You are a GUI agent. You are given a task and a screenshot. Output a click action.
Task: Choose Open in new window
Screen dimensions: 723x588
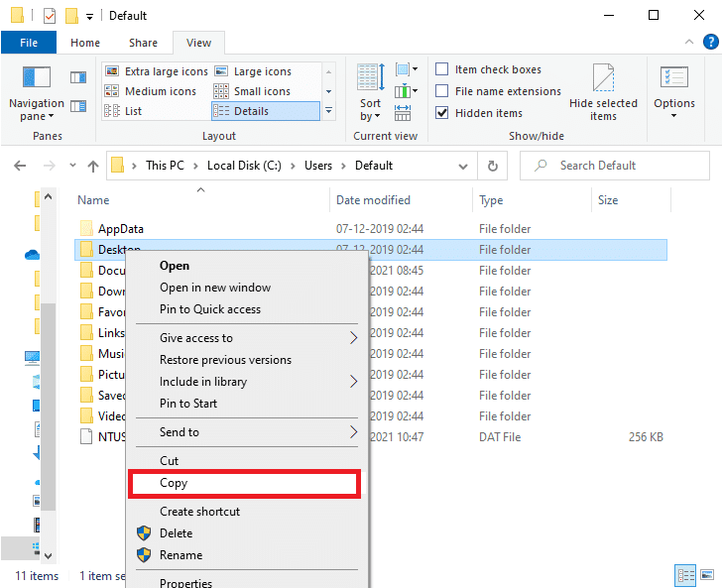[215, 288]
